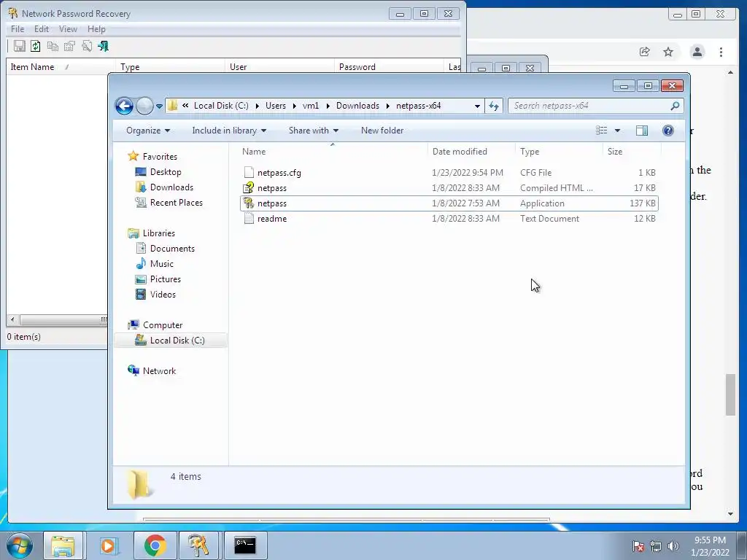The width and height of the screenshot is (747, 560).
Task: Click Explorer address bar refresh button
Action: pyautogui.click(x=494, y=106)
